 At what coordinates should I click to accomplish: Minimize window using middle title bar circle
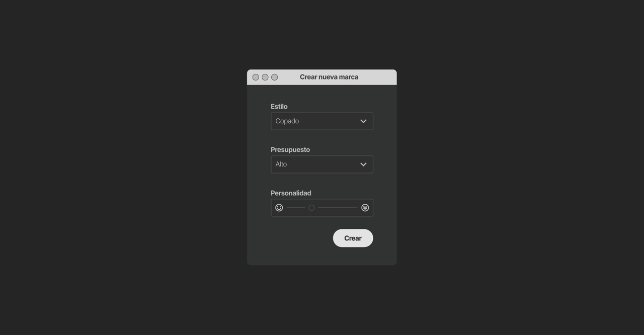pos(265,77)
